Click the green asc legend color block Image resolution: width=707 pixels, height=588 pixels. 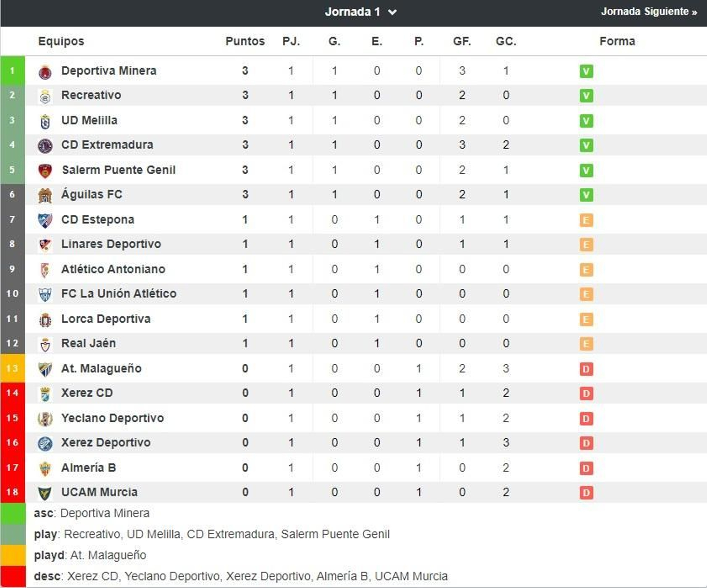pyautogui.click(x=13, y=513)
